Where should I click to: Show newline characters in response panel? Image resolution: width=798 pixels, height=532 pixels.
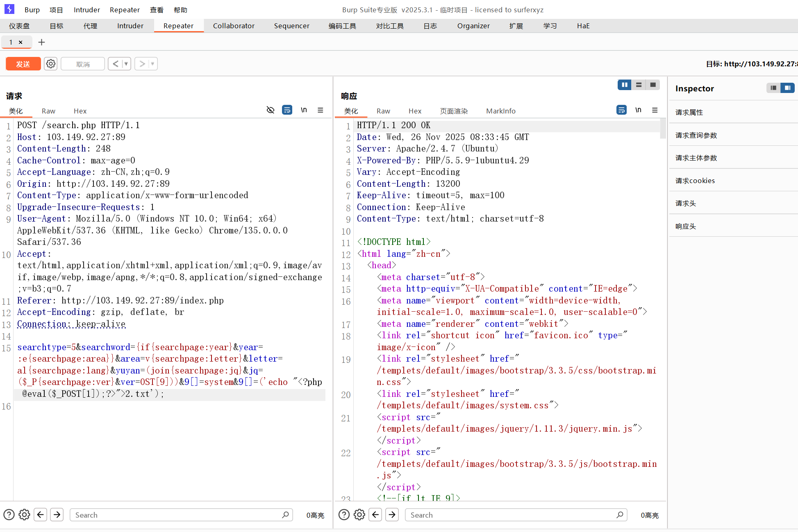pyautogui.click(x=638, y=110)
